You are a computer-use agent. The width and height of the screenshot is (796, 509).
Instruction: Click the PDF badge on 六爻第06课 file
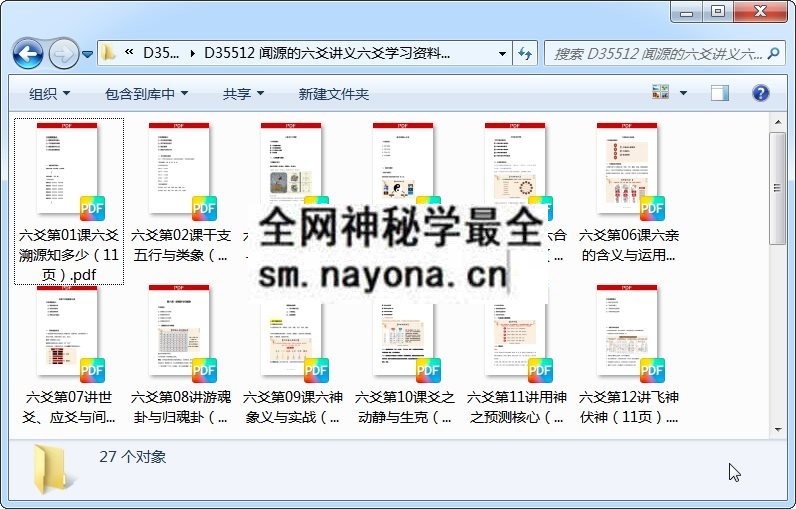click(652, 208)
